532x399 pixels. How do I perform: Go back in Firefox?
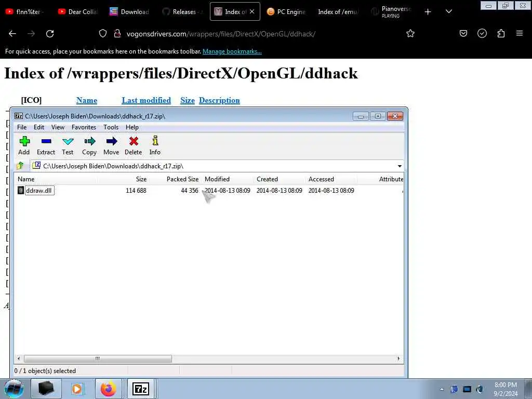coord(12,34)
